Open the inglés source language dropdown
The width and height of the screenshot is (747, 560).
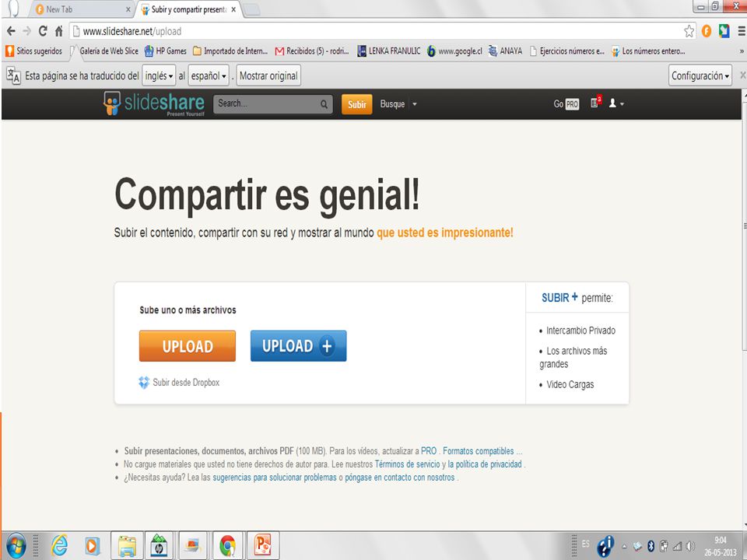point(159,75)
